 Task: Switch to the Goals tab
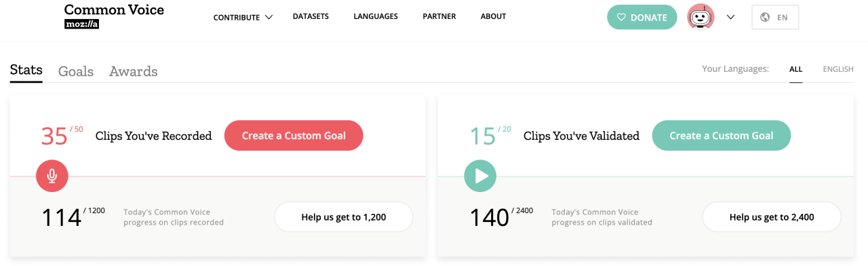(76, 71)
